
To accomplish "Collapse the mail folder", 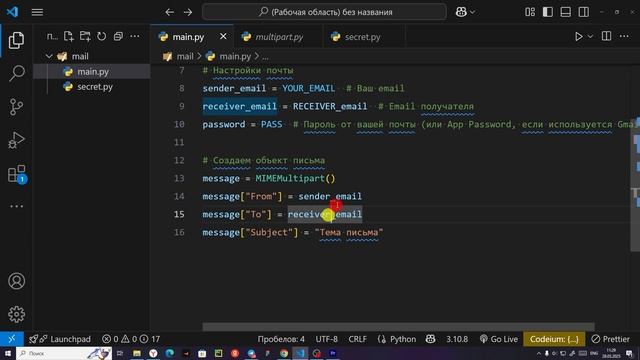I will click(49, 56).
